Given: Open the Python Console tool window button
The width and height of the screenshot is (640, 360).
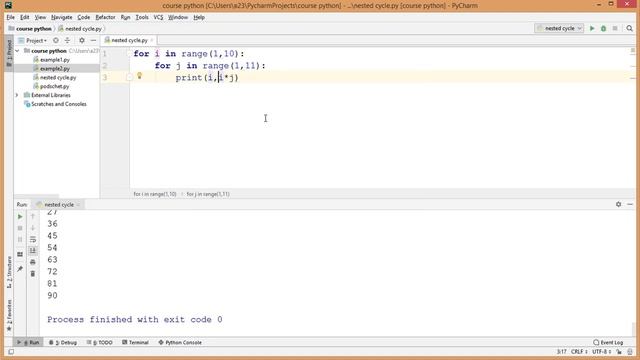Looking at the screenshot, I should [x=180, y=342].
